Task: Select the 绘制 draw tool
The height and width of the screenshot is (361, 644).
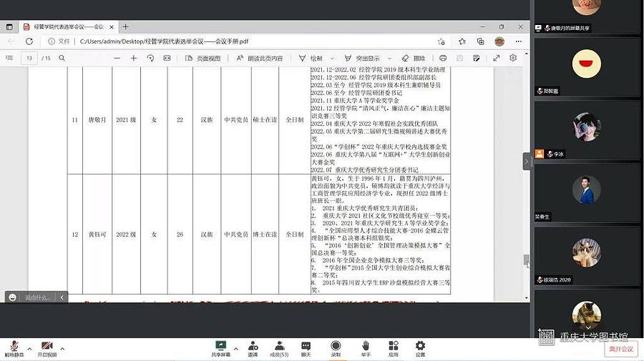Action: pyautogui.click(x=311, y=58)
